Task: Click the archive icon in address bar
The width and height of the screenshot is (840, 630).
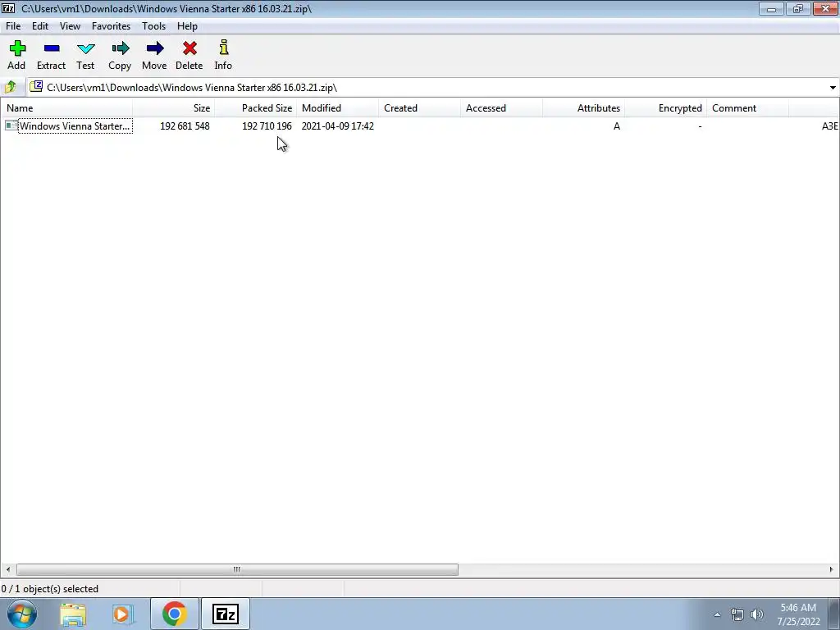Action: tap(36, 86)
